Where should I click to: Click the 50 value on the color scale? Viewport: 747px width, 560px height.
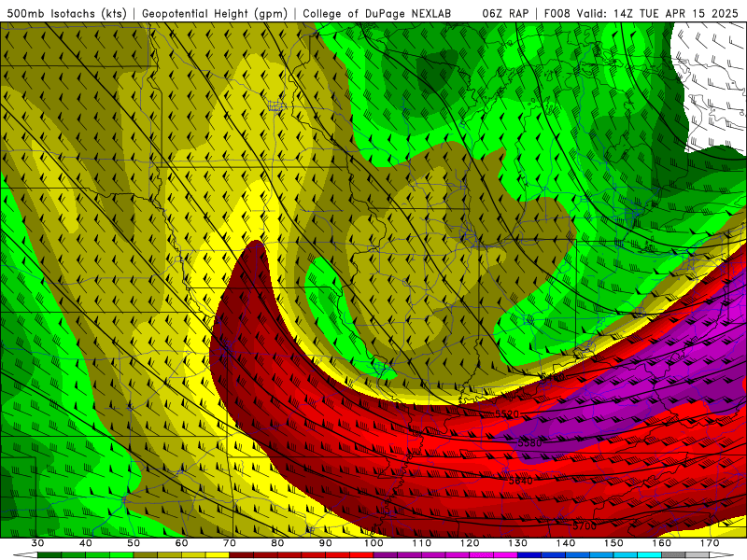tap(134, 543)
